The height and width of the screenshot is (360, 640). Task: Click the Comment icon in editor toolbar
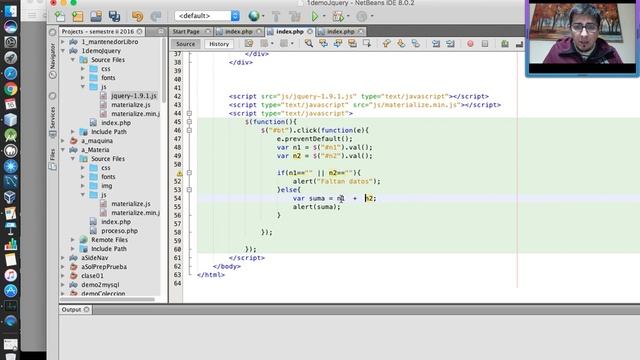505,44
